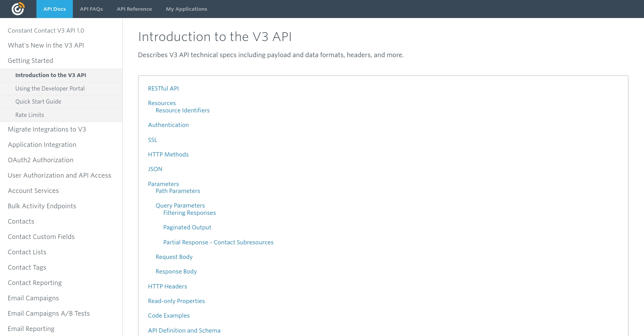Click the Introduction to the V3 API heading

(215, 37)
